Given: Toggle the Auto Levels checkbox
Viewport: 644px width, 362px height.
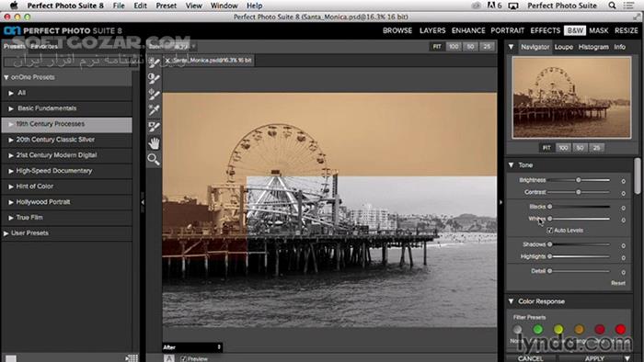Looking at the screenshot, I should coord(550,231).
